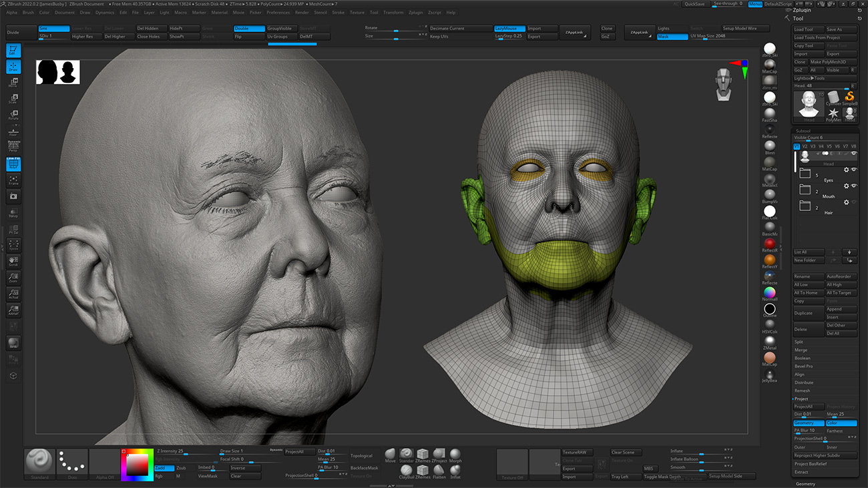Select the PolyMesh3D star tool

pos(833,112)
